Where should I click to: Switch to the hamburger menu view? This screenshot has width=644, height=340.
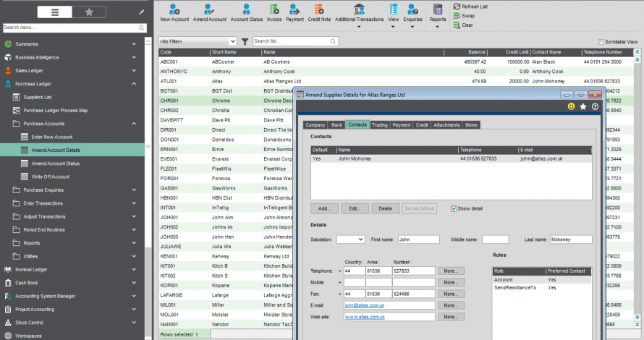[54, 12]
